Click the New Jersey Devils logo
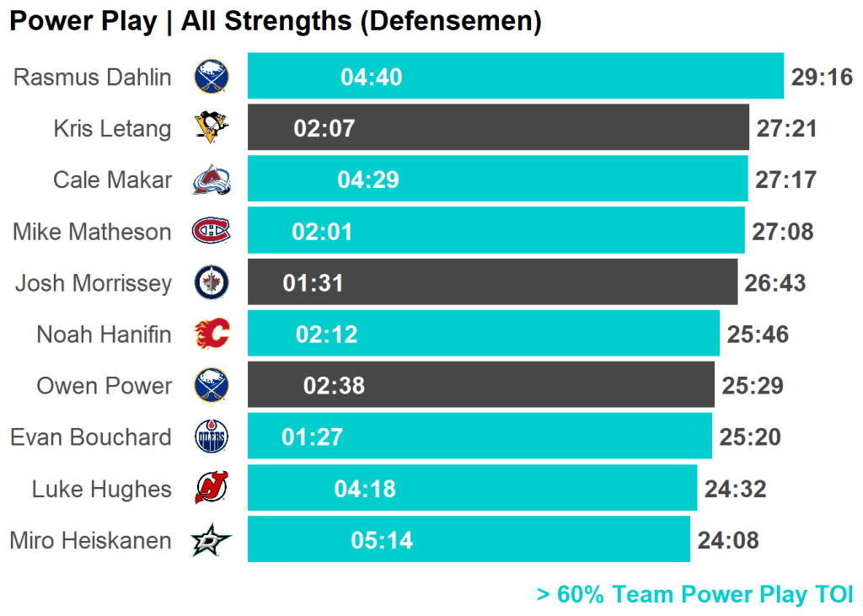The image size is (863, 616). pyautogui.click(x=211, y=488)
